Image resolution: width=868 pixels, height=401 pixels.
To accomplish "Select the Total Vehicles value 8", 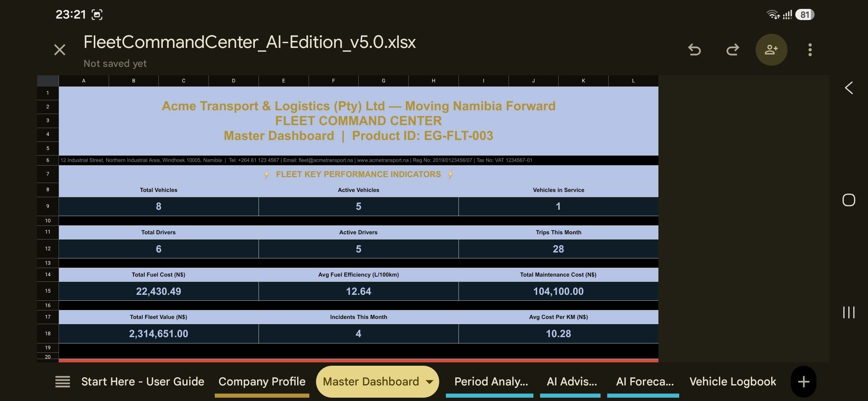I will [x=158, y=206].
